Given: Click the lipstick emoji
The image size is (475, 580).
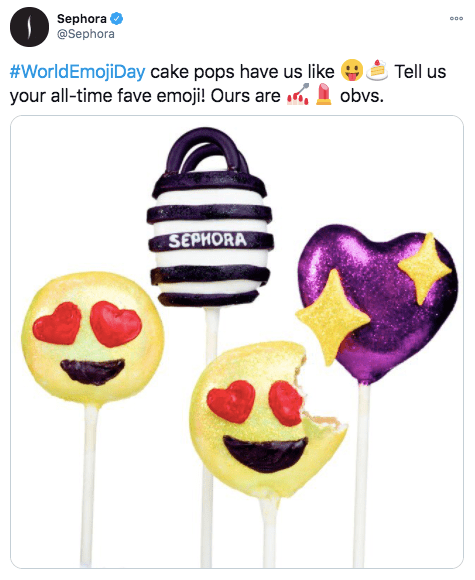Looking at the screenshot, I should click(324, 94).
